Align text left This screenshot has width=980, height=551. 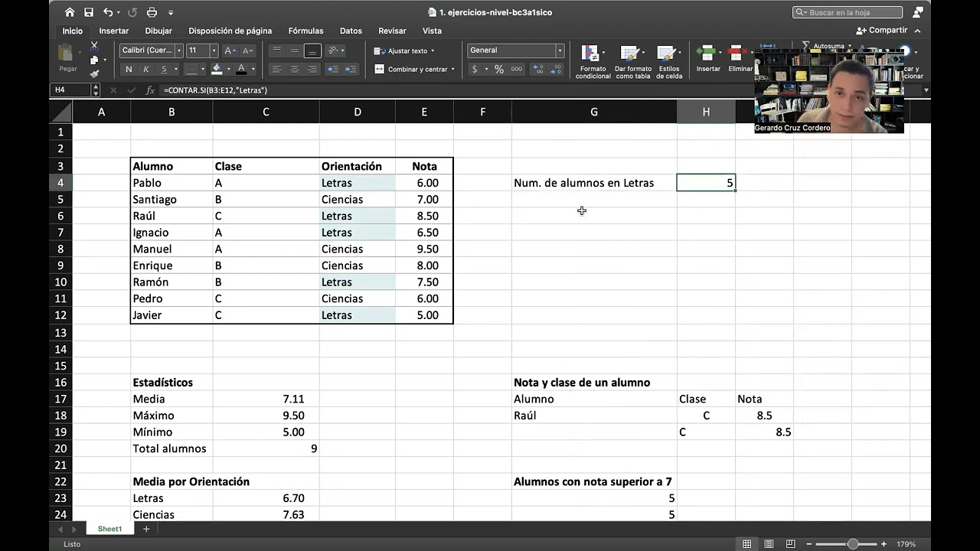pos(276,69)
